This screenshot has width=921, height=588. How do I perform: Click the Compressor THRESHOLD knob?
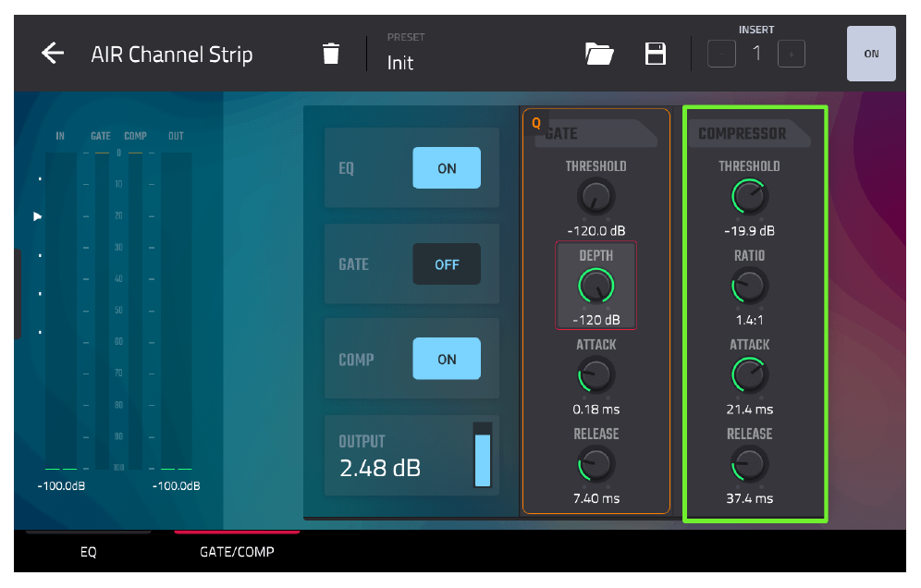click(x=750, y=197)
